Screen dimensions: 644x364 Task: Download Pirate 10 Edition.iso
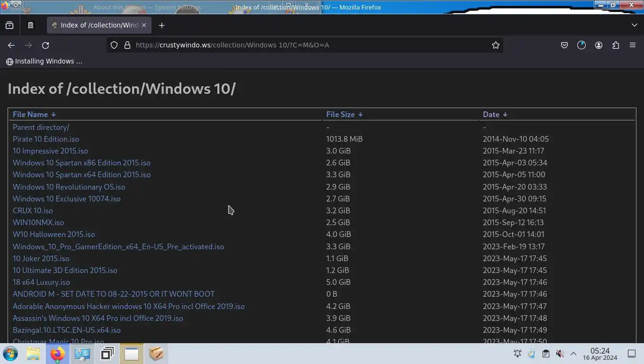46,139
